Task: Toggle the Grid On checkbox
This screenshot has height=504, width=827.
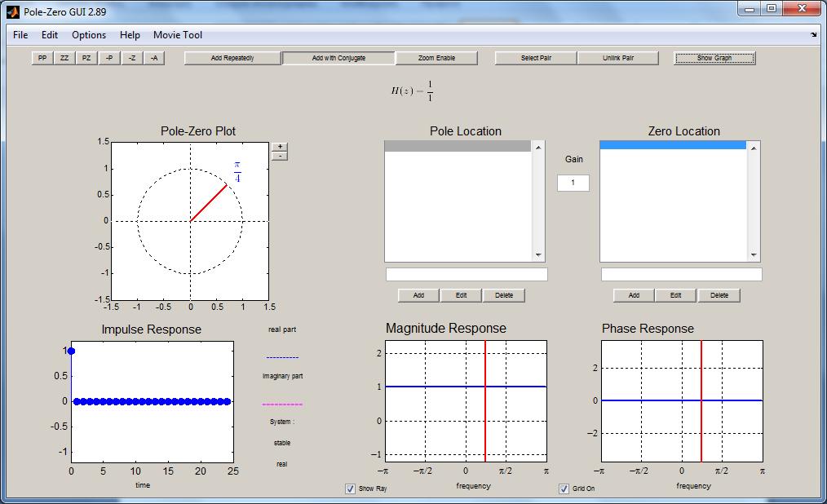Action: [x=564, y=489]
